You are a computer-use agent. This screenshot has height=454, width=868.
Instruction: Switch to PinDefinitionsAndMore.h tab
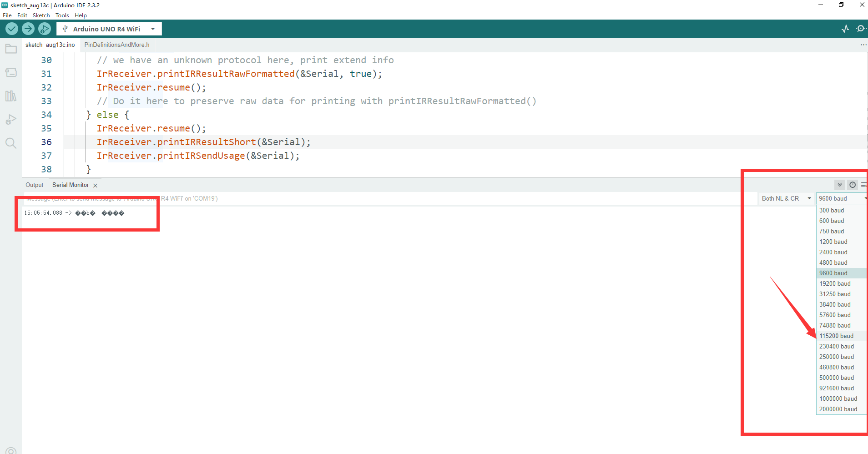117,45
